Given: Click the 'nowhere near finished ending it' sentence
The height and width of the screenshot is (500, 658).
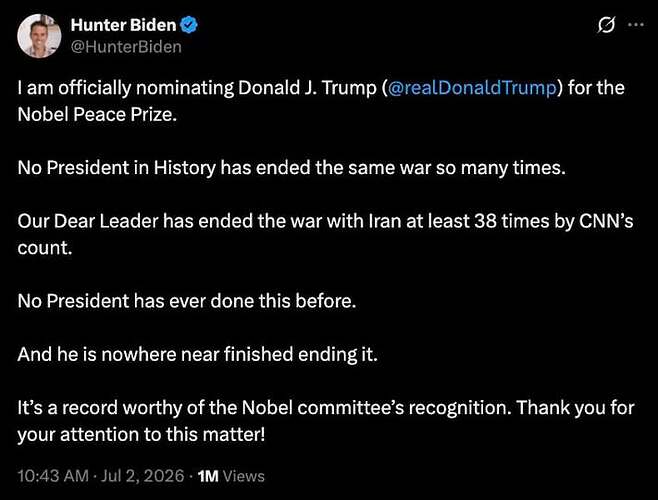Looking at the screenshot, I should (198, 354).
